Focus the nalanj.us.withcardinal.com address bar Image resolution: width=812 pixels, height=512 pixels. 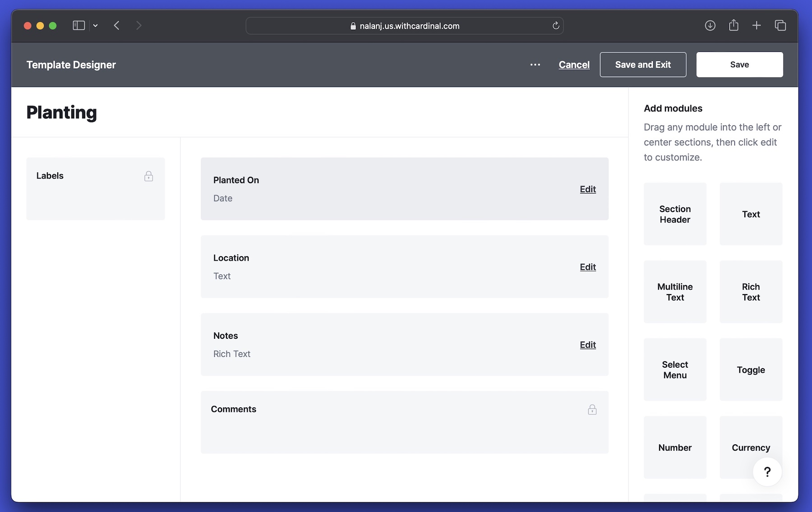click(405, 26)
